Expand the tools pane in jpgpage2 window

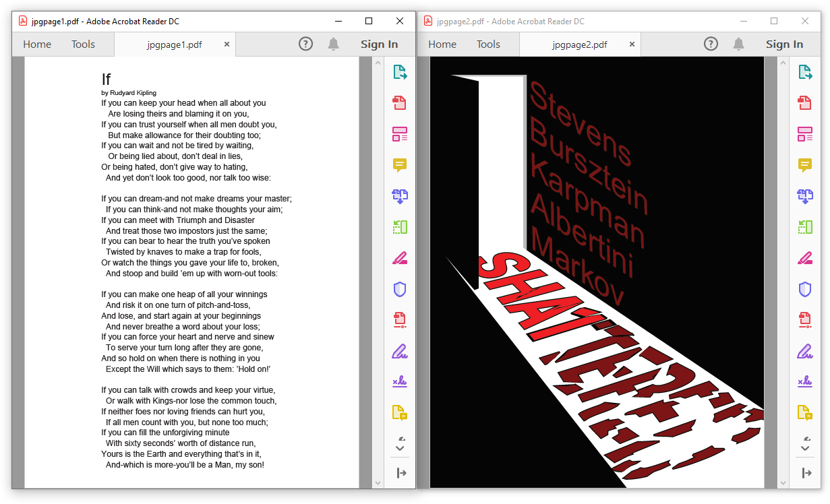(806, 473)
